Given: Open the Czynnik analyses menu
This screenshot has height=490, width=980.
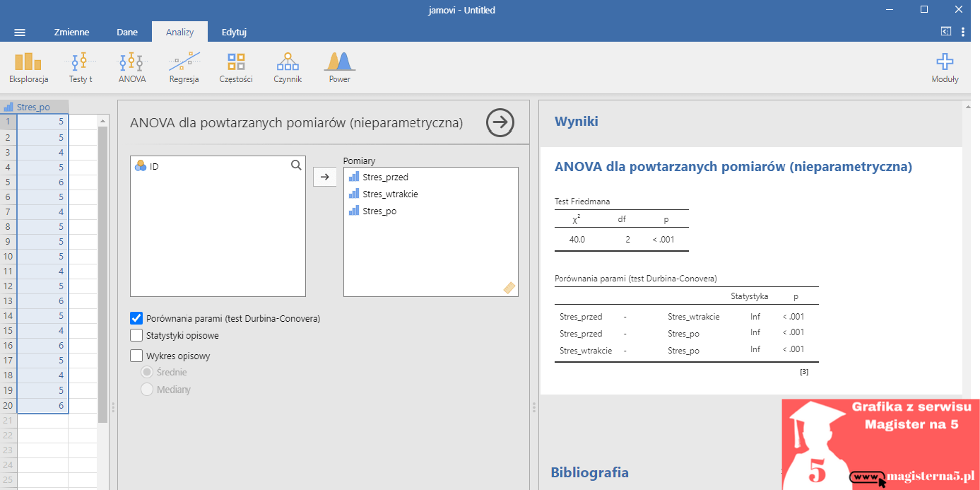Looking at the screenshot, I should tap(288, 68).
